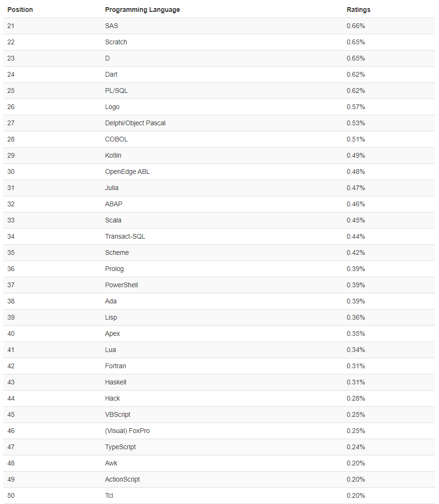
Task: Click the Programming Language column header
Action: 142,10
